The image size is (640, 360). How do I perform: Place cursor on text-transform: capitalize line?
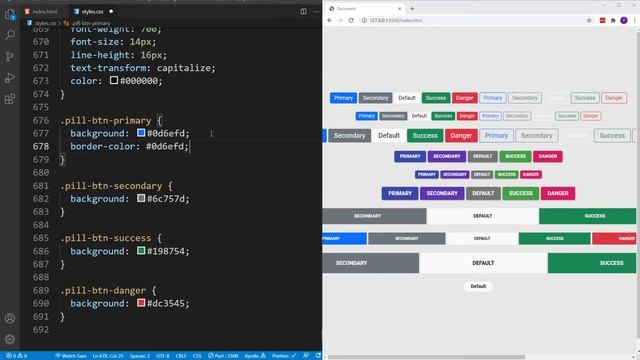pyautogui.click(x=143, y=68)
